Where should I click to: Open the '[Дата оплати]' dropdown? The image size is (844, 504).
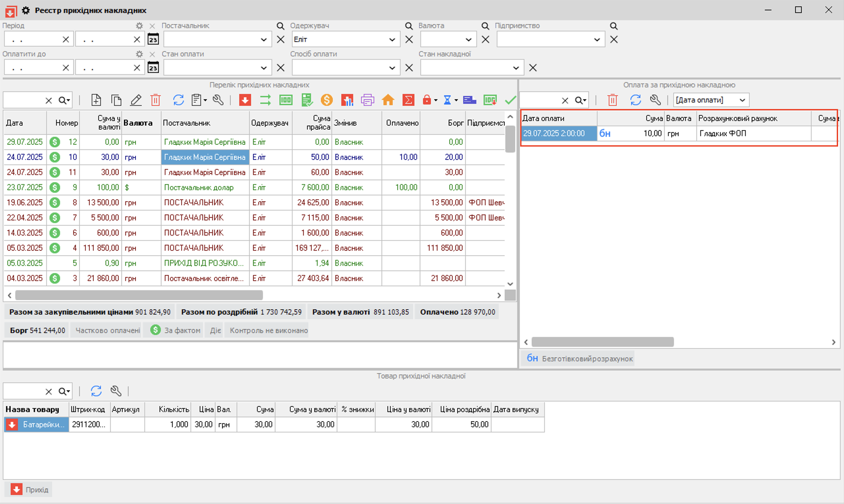click(743, 100)
